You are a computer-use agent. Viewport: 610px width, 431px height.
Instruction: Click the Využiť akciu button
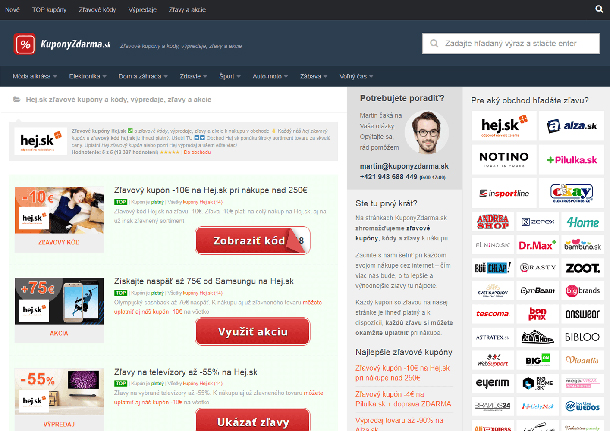coord(253,331)
